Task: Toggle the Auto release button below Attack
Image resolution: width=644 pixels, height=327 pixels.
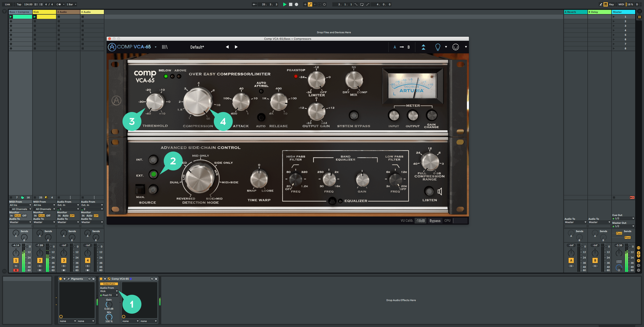Action: tap(261, 117)
